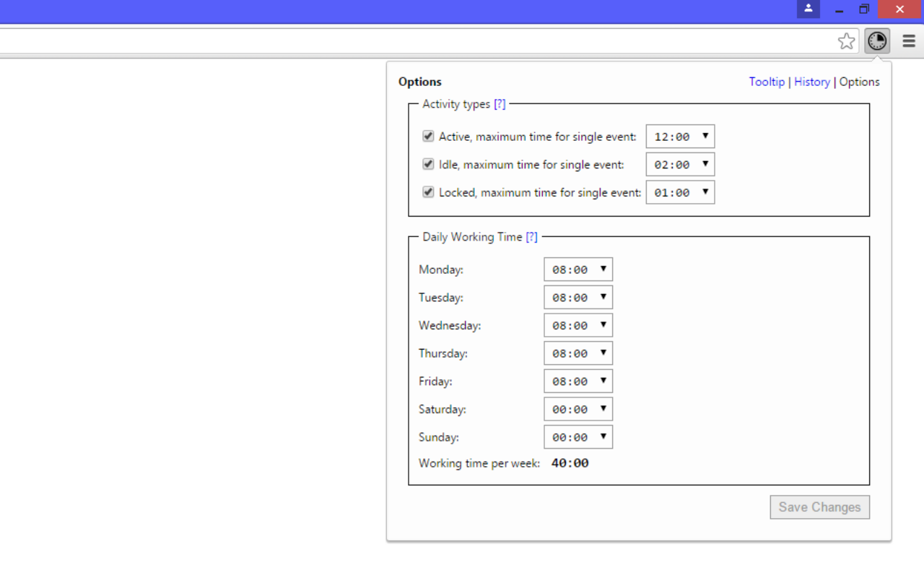The height and width of the screenshot is (578, 924).
Task: Switch to the Tooltip view
Action: tap(767, 82)
